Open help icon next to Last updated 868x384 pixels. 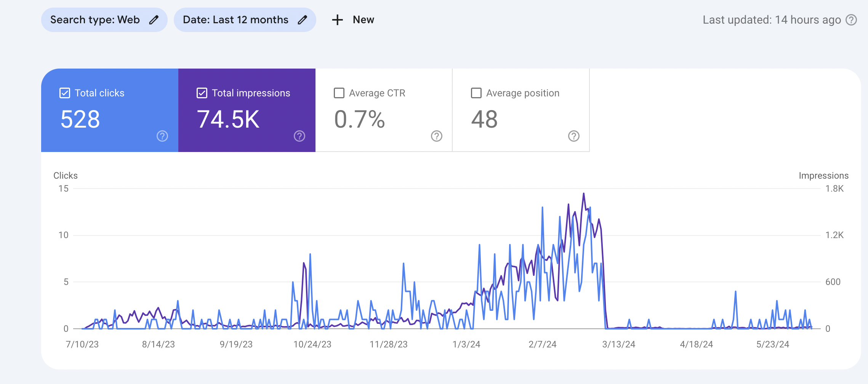pyautogui.click(x=851, y=20)
